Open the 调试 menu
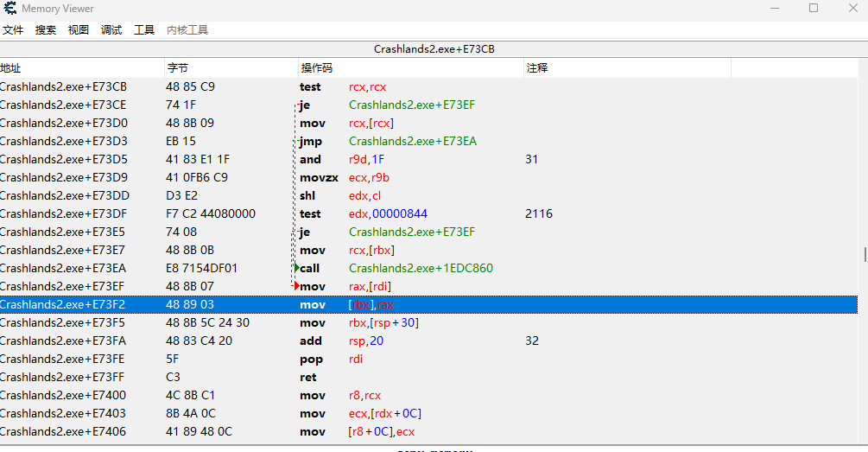The image size is (868, 452). (x=111, y=30)
